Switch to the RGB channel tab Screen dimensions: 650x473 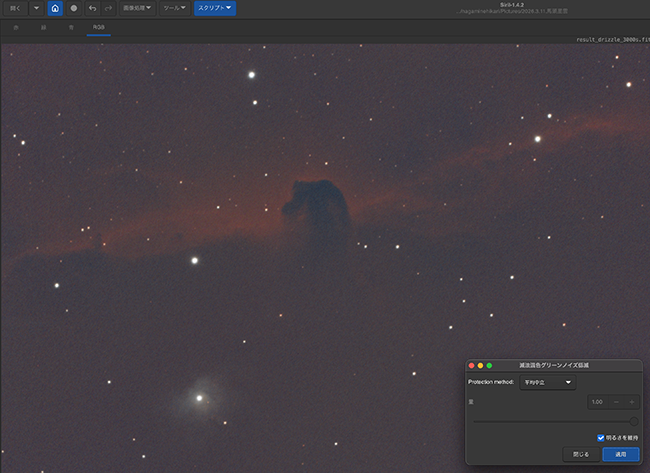98,28
